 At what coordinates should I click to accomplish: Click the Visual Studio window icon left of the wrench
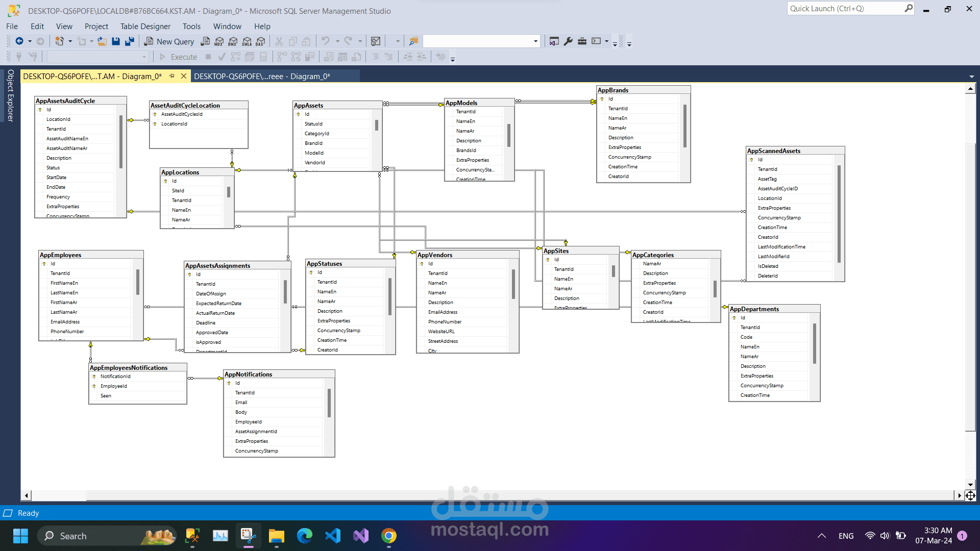554,41
